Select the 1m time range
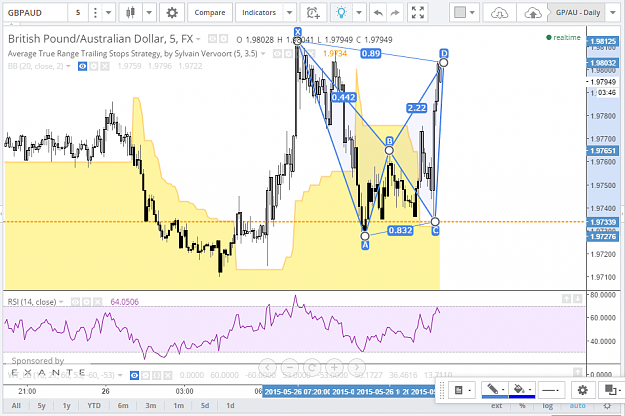625x416 pixels. (x=179, y=406)
